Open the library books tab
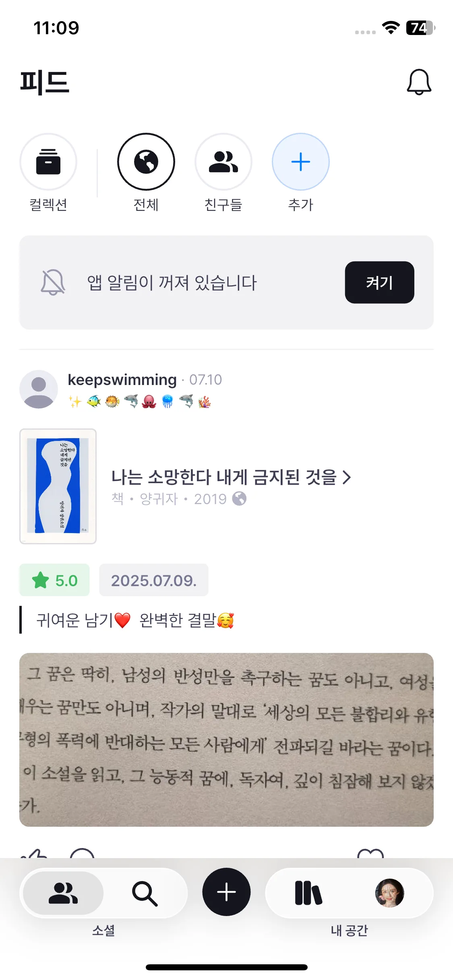453x980 pixels. [x=308, y=893]
